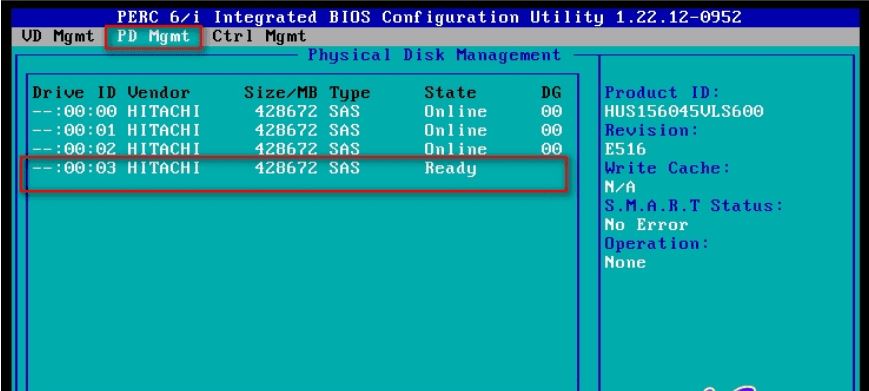Click the DG column header
The width and height of the screenshot is (869, 391).
click(x=551, y=92)
